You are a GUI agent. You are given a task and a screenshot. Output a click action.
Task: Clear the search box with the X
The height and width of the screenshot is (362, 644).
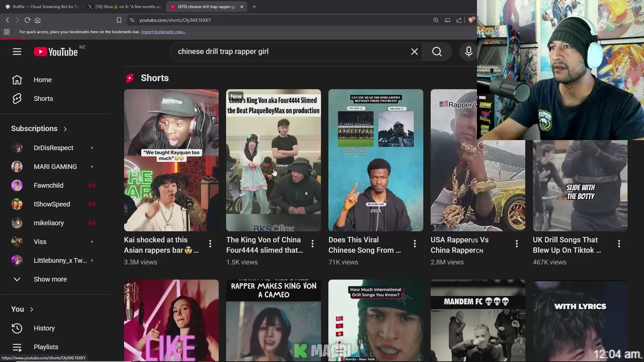[x=415, y=51]
